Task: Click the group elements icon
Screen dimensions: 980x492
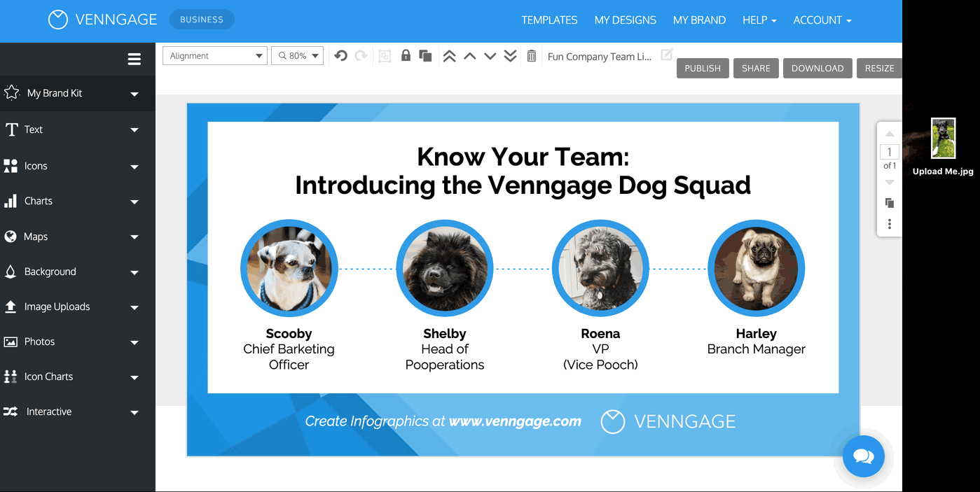Action: (385, 56)
